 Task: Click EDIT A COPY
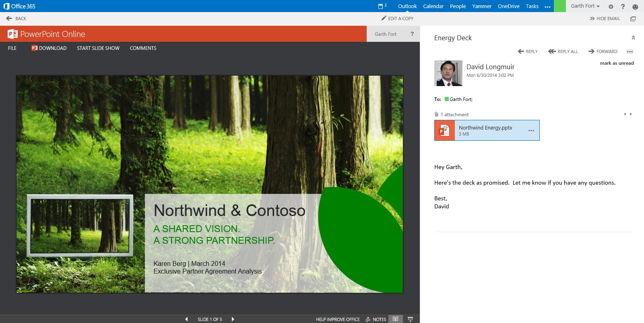397,19
